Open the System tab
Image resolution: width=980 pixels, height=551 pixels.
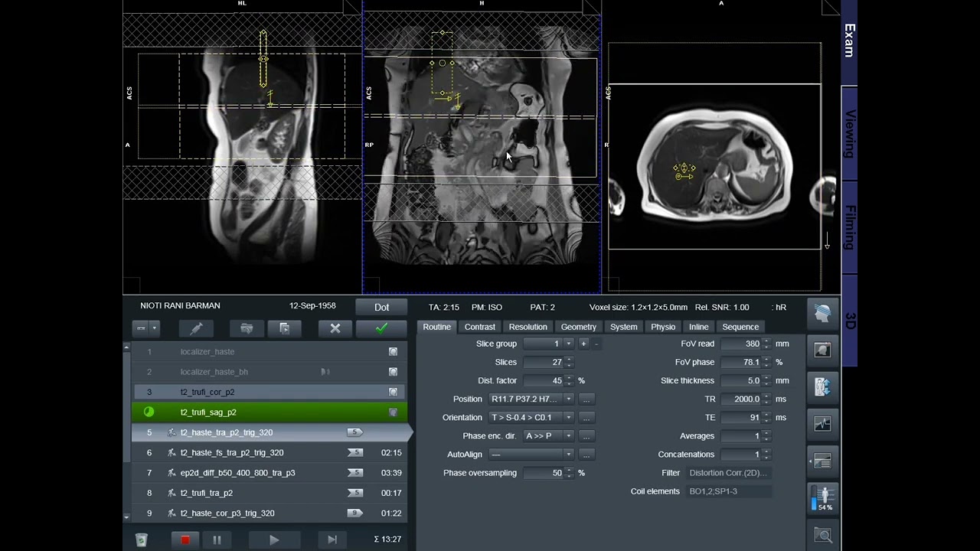coord(623,327)
